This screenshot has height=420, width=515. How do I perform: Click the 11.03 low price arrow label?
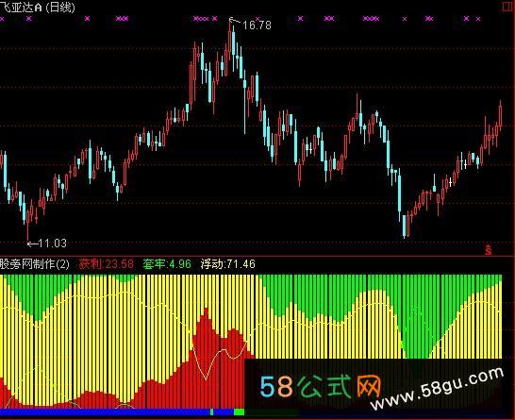47,244
